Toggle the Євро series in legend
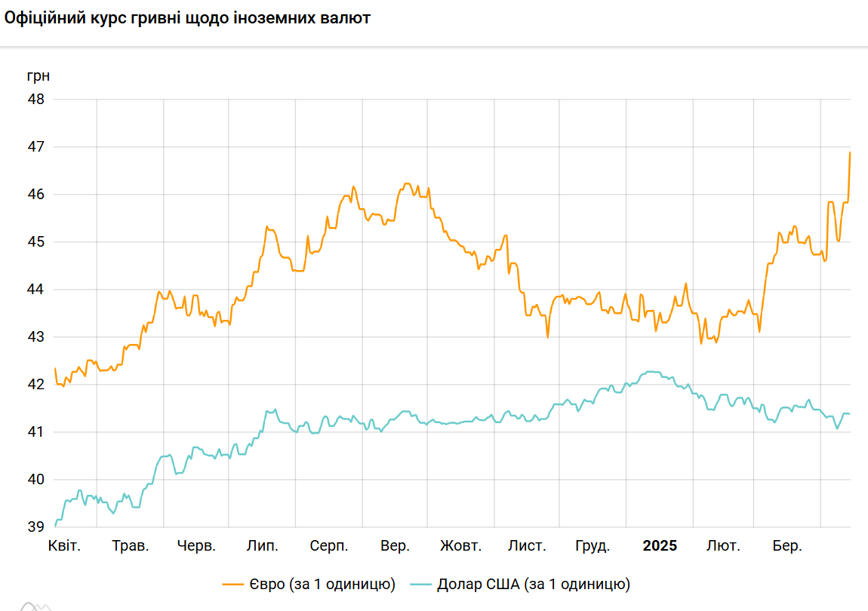Image resolution: width=868 pixels, height=611 pixels. click(323, 584)
